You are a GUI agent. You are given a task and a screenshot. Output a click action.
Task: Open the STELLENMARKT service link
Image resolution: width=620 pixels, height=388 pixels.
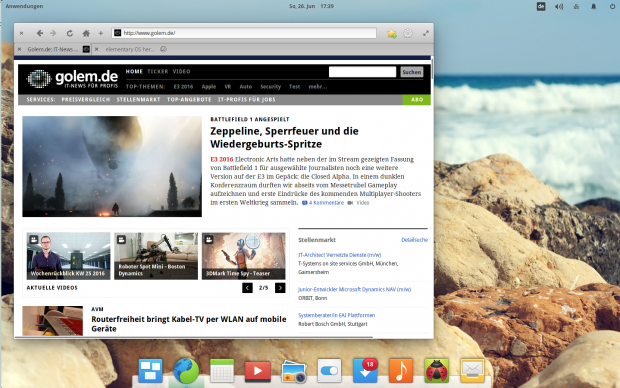pos(138,100)
